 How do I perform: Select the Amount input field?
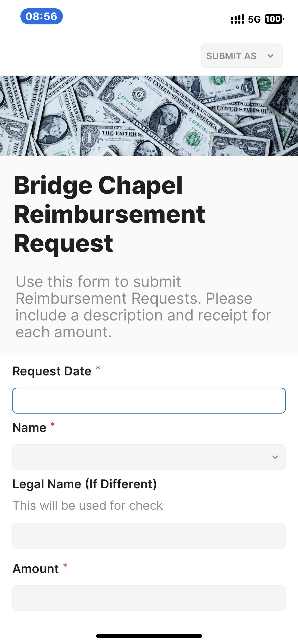tap(149, 598)
